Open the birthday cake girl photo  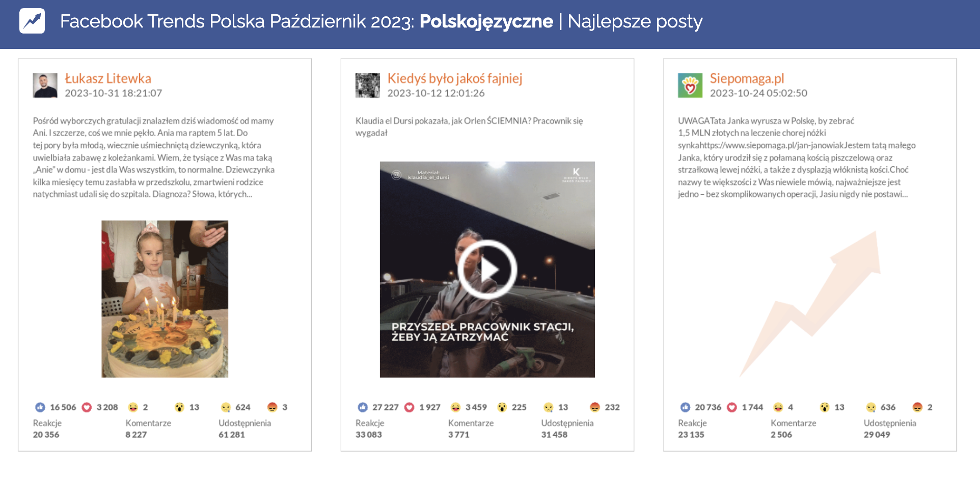point(165,299)
